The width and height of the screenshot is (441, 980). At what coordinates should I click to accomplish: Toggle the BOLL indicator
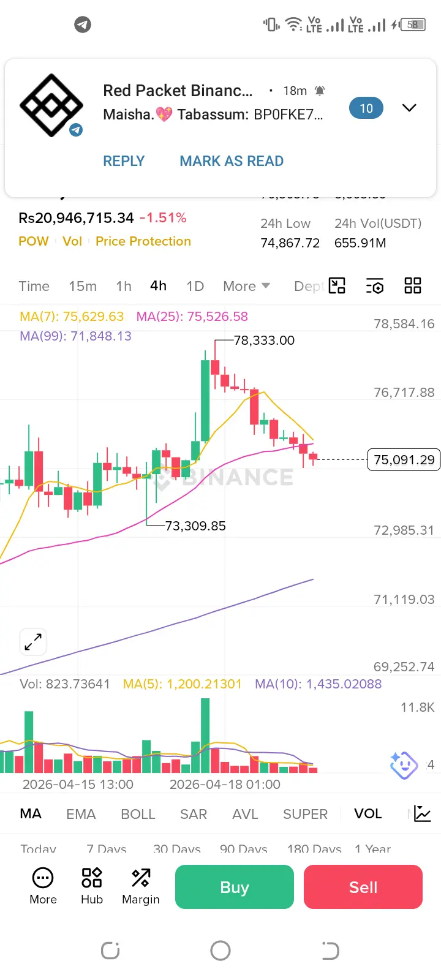click(138, 813)
